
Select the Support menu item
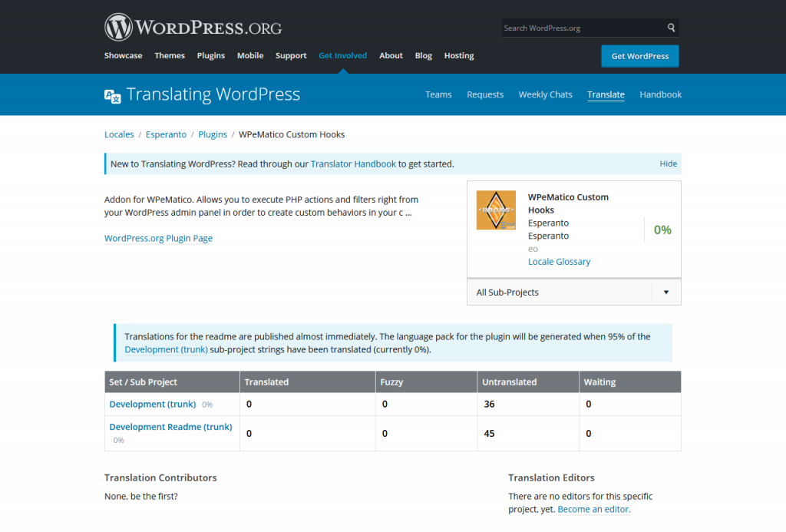[x=291, y=56]
